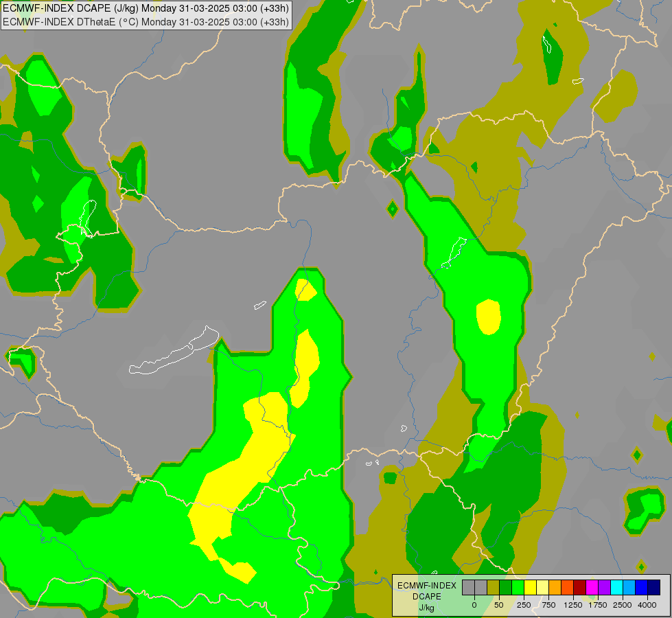The width and height of the screenshot is (672, 618).
Task: Click the DCAPE label in the legend box
Action: tap(426, 597)
